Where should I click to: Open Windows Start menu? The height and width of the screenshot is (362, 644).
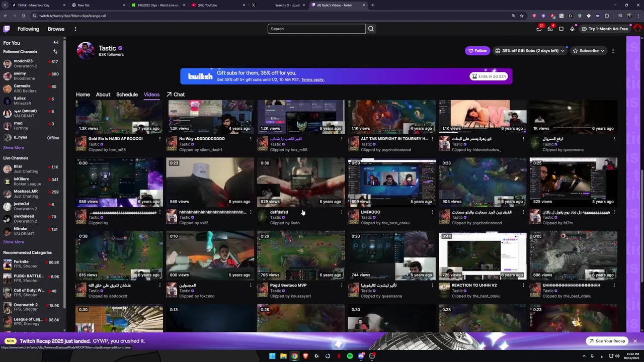coord(272,356)
